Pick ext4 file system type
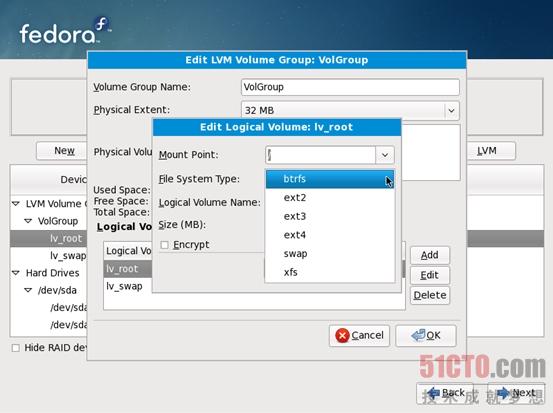553x413 pixels. tap(330, 235)
